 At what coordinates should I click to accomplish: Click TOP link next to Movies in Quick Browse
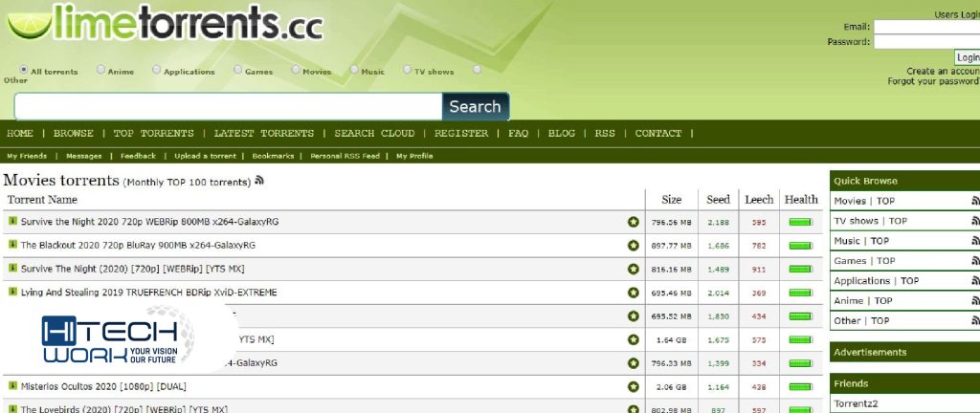pos(885,201)
